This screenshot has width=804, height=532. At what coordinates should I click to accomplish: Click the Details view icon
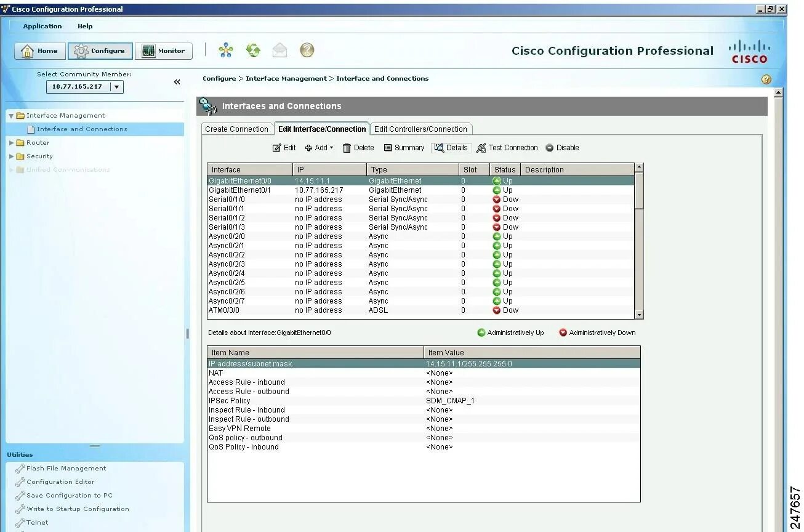click(439, 148)
